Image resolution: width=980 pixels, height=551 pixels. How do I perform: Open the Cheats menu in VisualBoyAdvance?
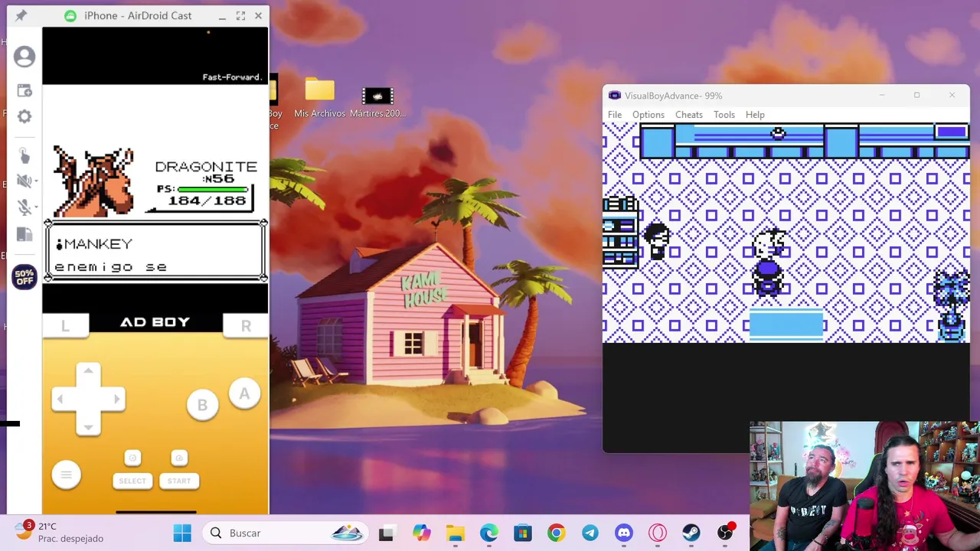pos(688,115)
